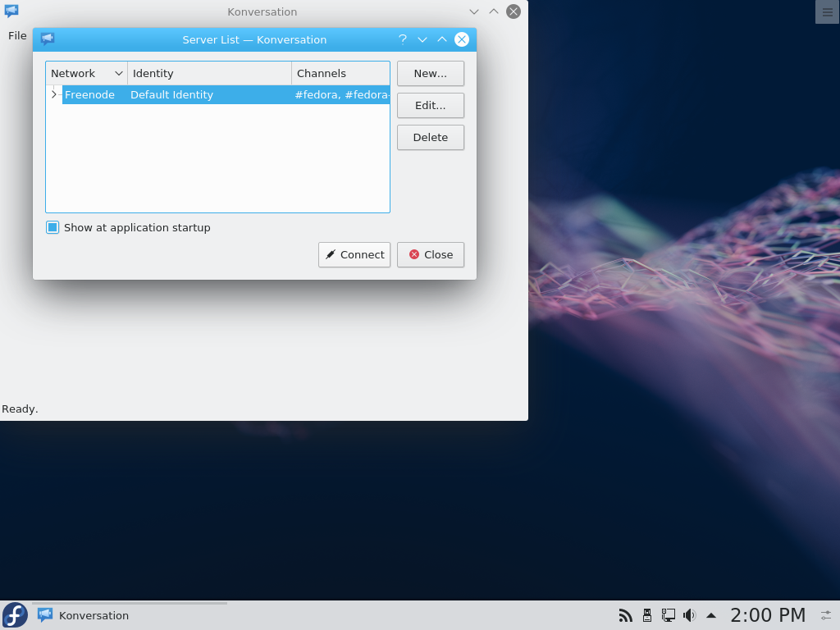Toggle Show at application startup checkbox
This screenshot has height=630, width=840.
[x=52, y=228]
